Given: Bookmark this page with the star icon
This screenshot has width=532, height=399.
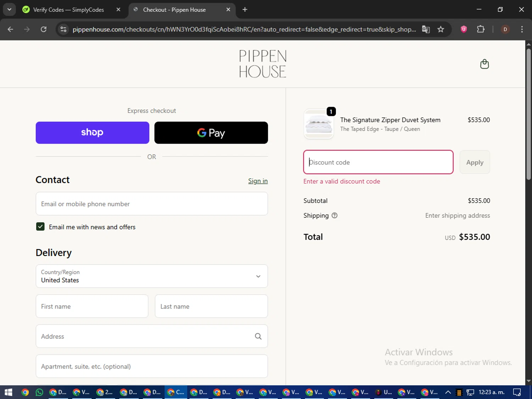Looking at the screenshot, I should pos(441,29).
